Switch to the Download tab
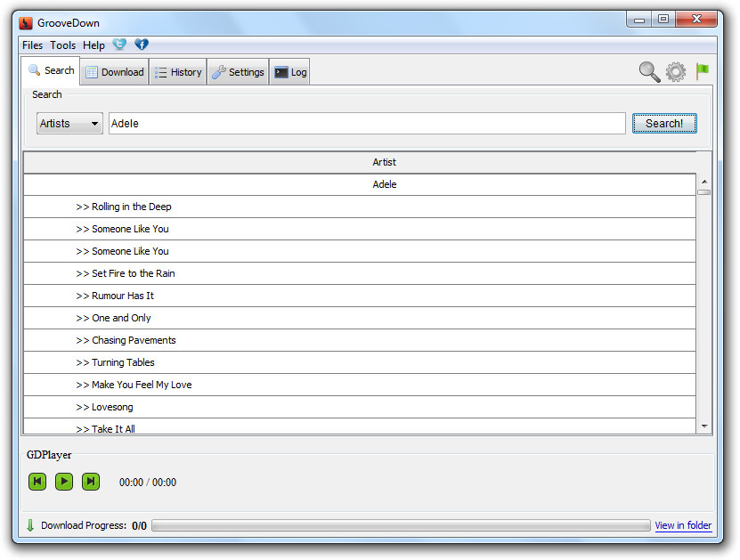 click(x=115, y=72)
